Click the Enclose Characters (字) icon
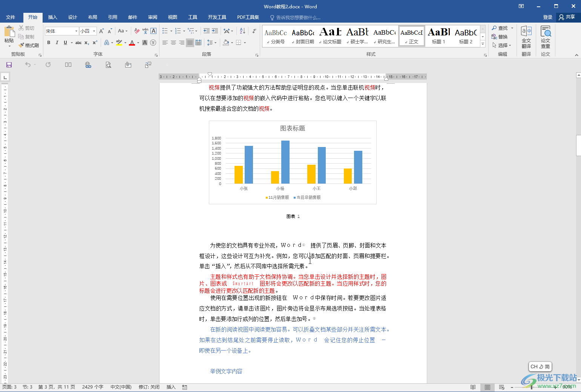This screenshot has width=581, height=392. point(153,43)
